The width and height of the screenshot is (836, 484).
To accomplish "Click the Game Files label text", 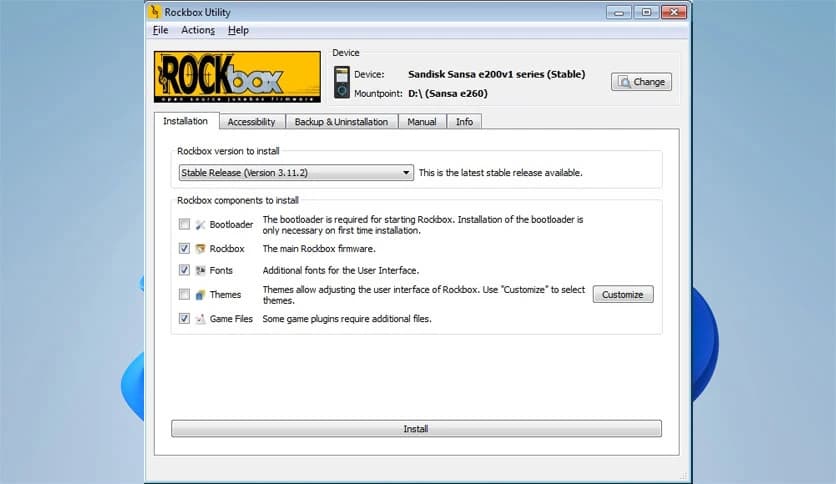I will (x=231, y=319).
